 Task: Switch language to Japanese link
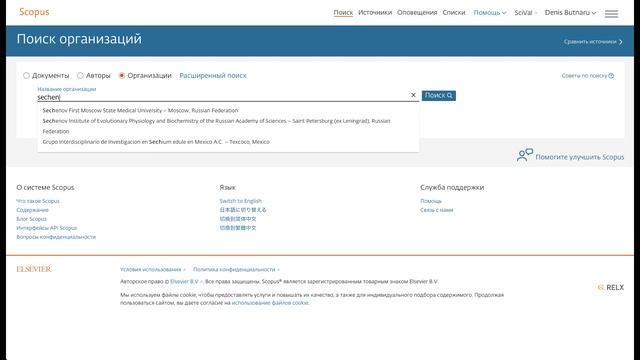pyautogui.click(x=243, y=210)
